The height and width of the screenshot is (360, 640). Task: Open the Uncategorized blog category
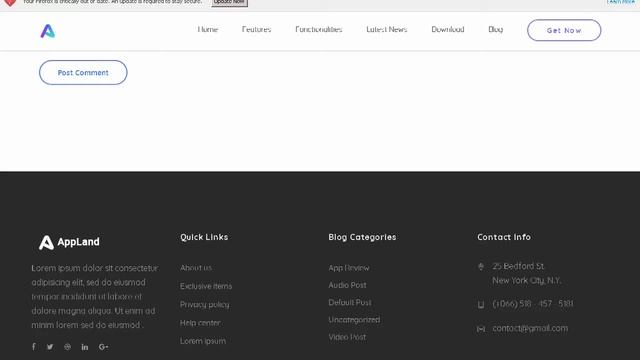(354, 320)
